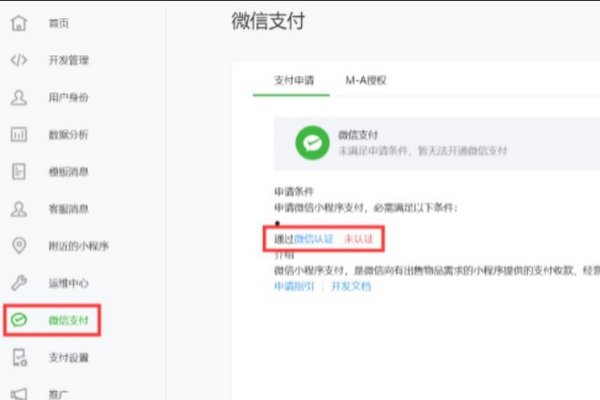This screenshot has width=600, height=400.
Task: Click the person icon beside 客服消息
Action: pyautogui.click(x=19, y=209)
